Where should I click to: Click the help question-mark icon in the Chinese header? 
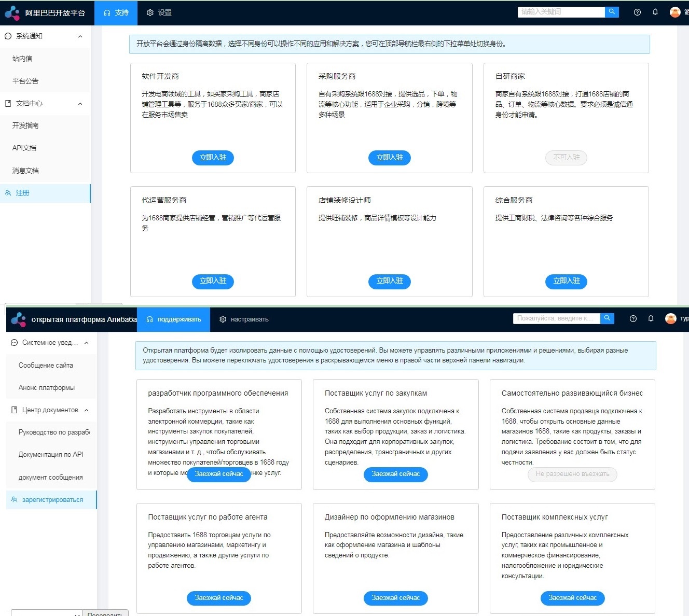[x=637, y=12]
